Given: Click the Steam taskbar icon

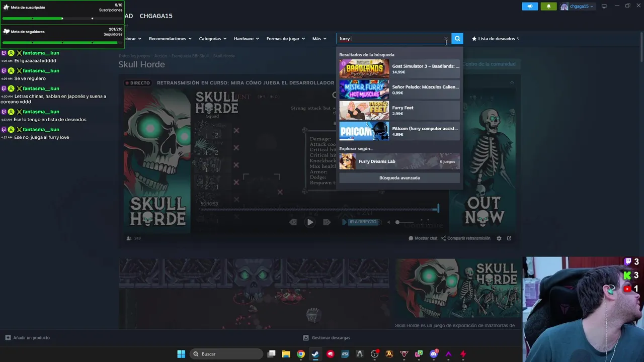Looking at the screenshot, I should 315,354.
